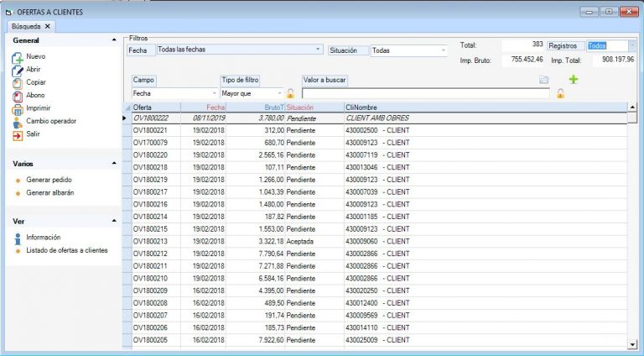Click the green plus add-filter icon

coord(574,79)
